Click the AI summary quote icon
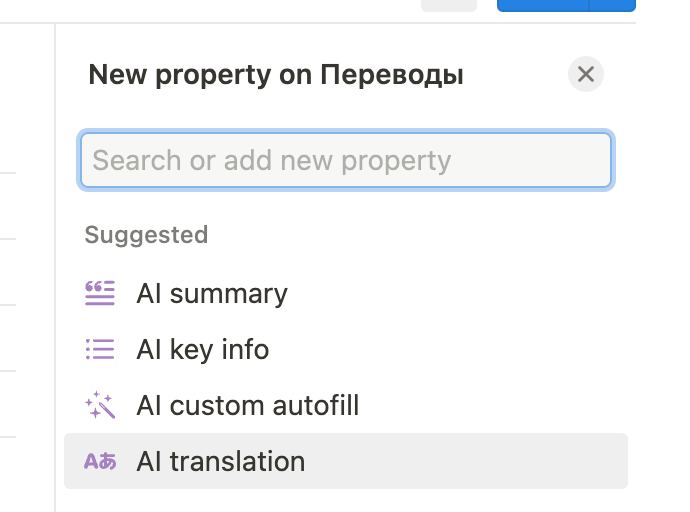 point(100,293)
